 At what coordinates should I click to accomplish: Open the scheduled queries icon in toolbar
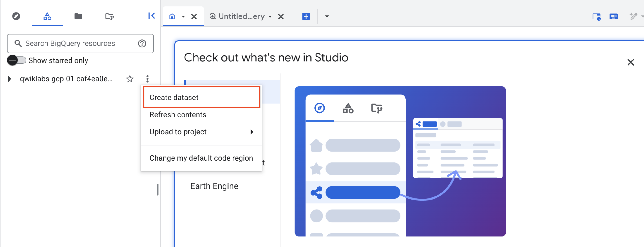596,16
